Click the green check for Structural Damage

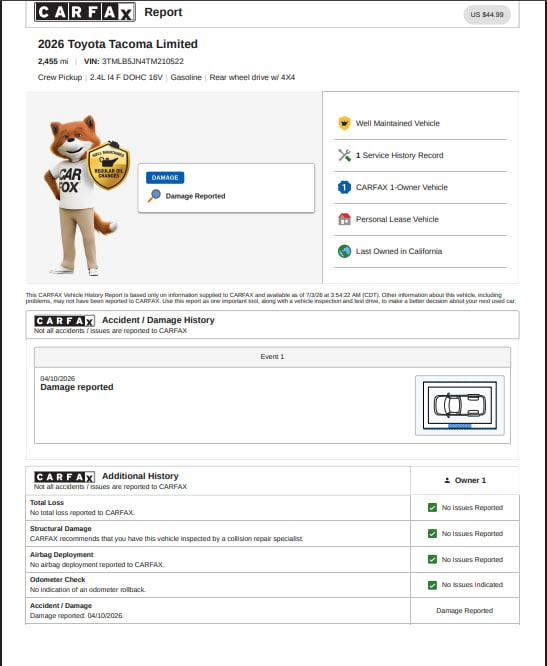click(432, 533)
